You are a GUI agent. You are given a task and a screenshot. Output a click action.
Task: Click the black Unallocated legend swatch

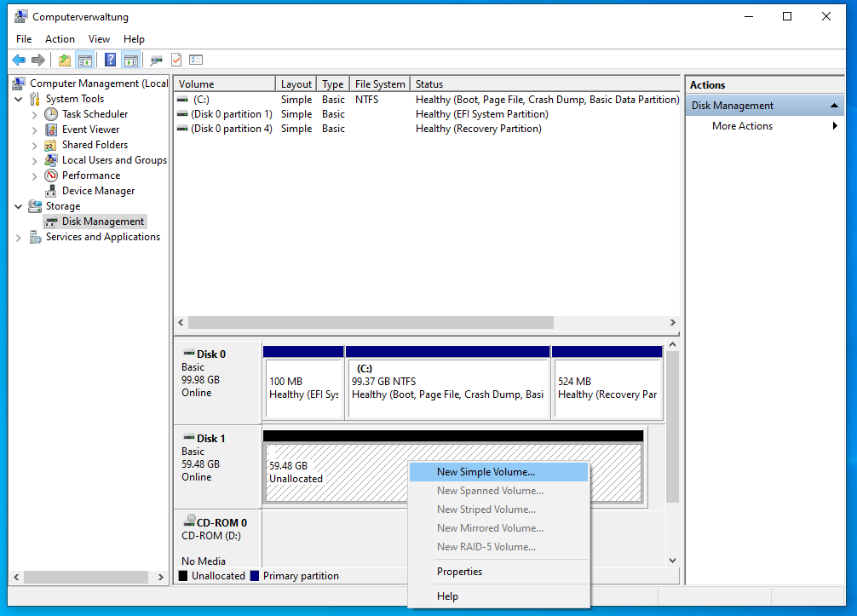coord(183,576)
